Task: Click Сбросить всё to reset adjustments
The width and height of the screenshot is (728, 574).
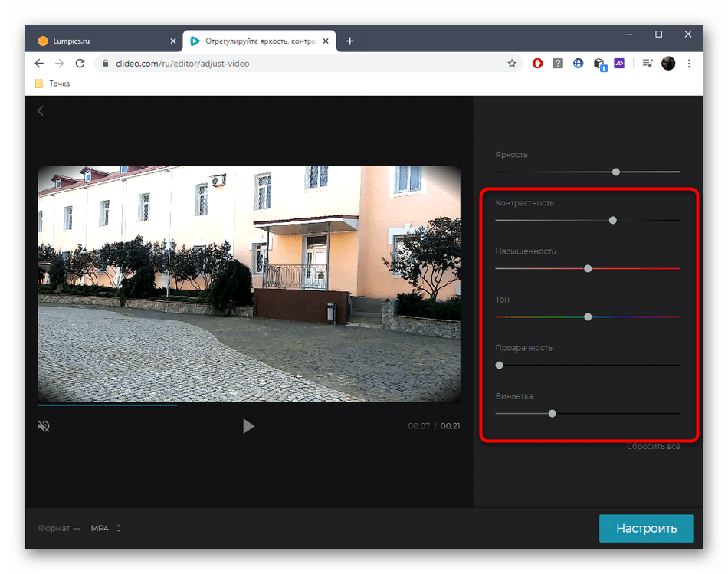Action: click(x=653, y=446)
